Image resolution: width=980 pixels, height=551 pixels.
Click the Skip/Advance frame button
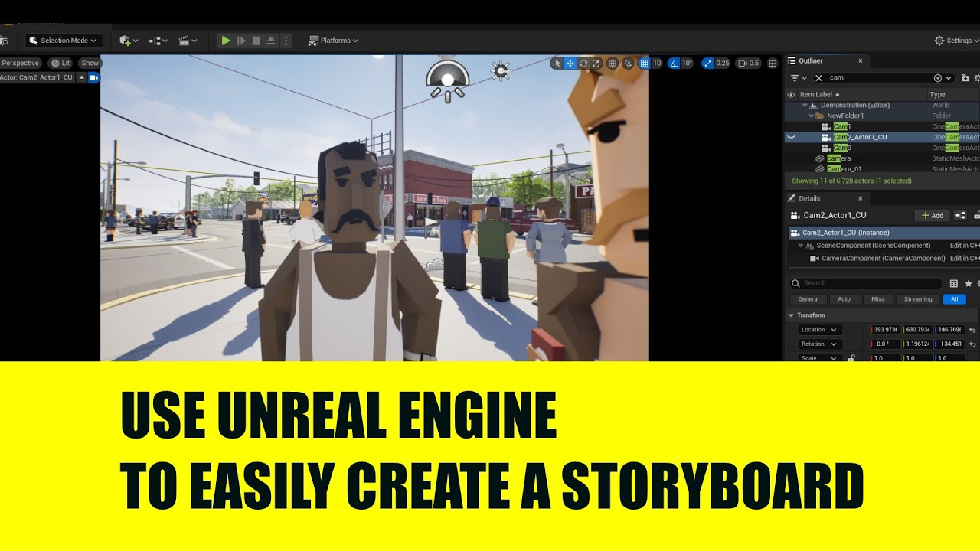click(x=241, y=41)
